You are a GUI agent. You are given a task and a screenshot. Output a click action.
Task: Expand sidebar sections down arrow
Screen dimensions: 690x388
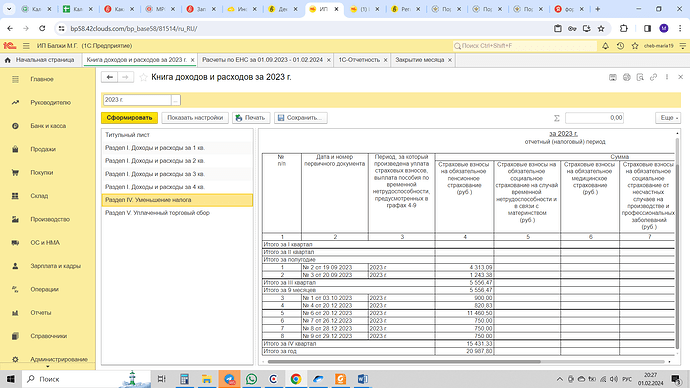pos(48,366)
